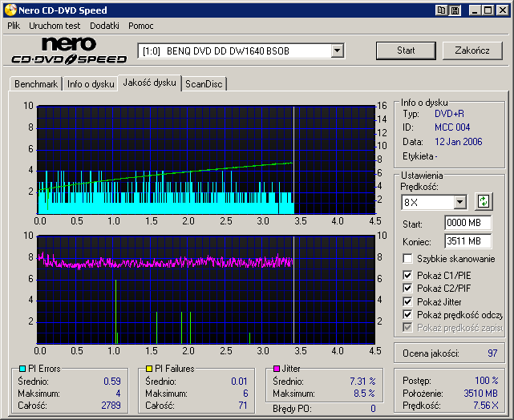The width and height of the screenshot is (514, 420).
Task: Click the yellow PI Failures color swatch
Action: (x=149, y=369)
